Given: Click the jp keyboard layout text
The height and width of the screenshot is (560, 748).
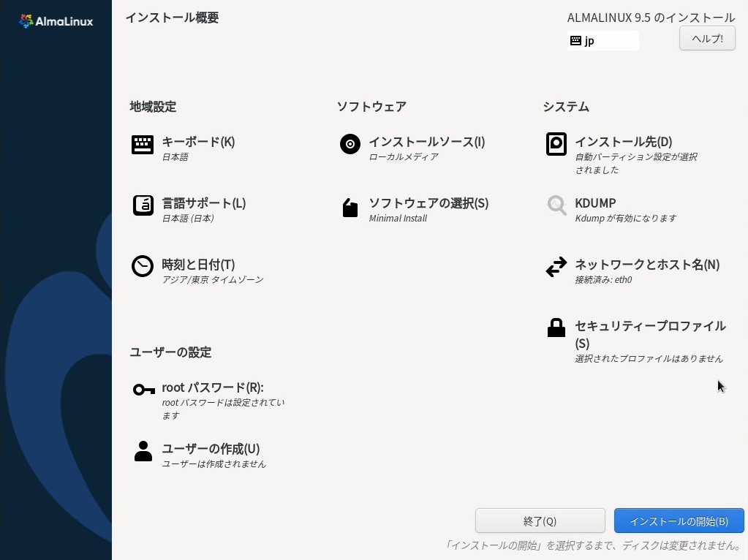Looking at the screenshot, I should click(x=589, y=41).
